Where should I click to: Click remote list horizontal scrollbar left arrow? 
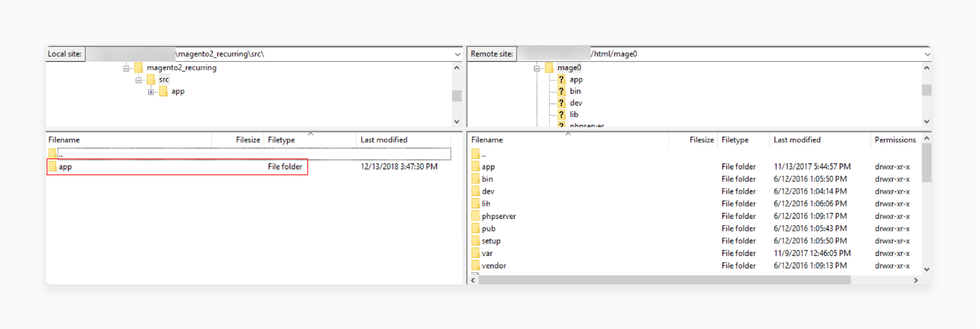(473, 280)
